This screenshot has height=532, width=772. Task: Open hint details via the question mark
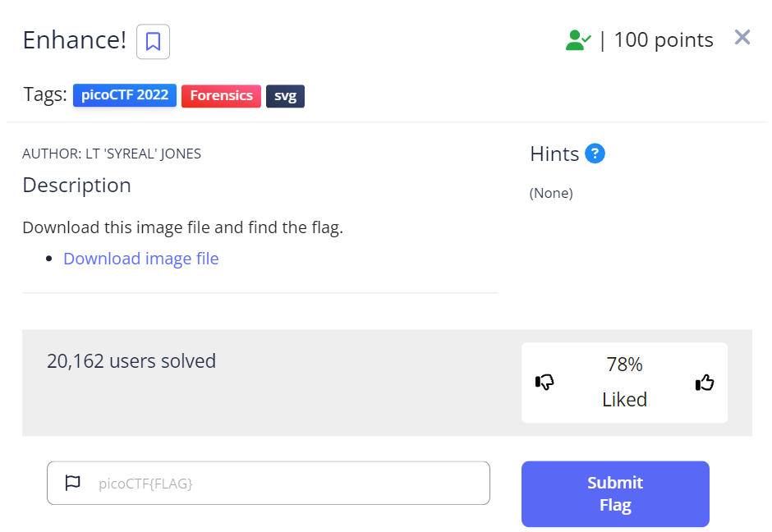coord(595,154)
